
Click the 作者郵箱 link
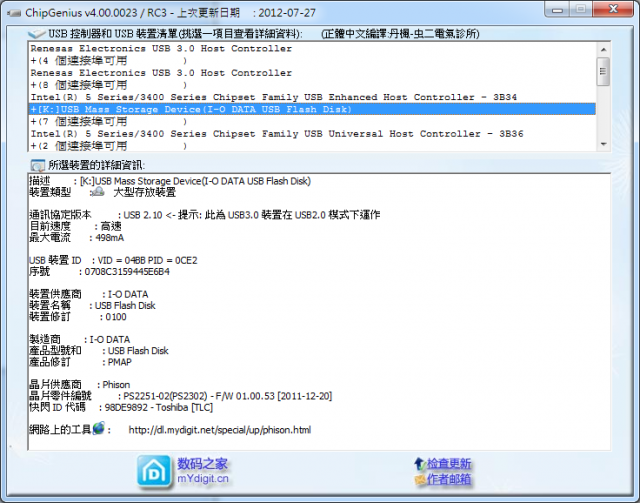pos(449,479)
